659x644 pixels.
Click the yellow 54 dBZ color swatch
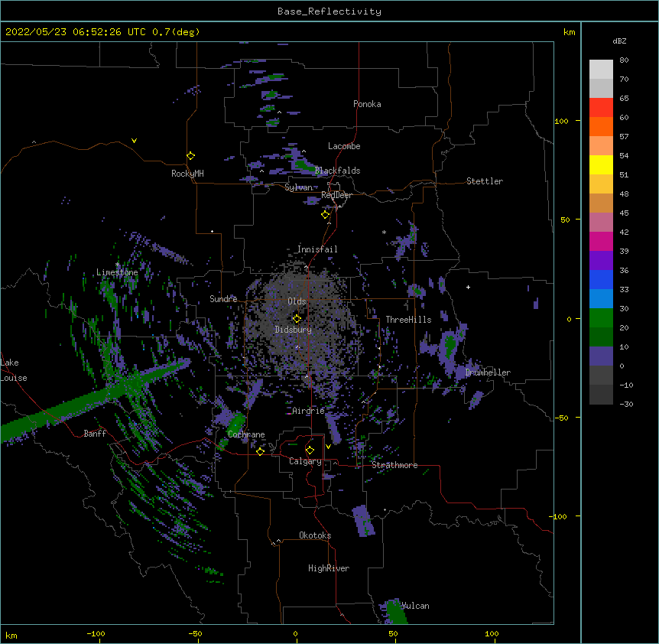pyautogui.click(x=601, y=164)
